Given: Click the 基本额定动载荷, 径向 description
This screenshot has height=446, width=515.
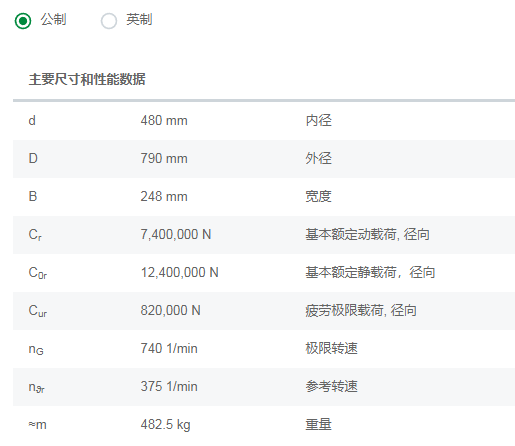Looking at the screenshot, I should click(x=367, y=234).
